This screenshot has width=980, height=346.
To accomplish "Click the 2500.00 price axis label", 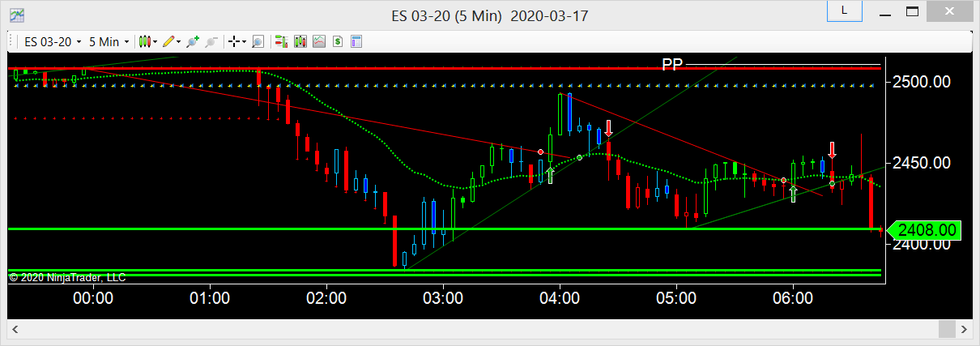I will click(x=922, y=82).
